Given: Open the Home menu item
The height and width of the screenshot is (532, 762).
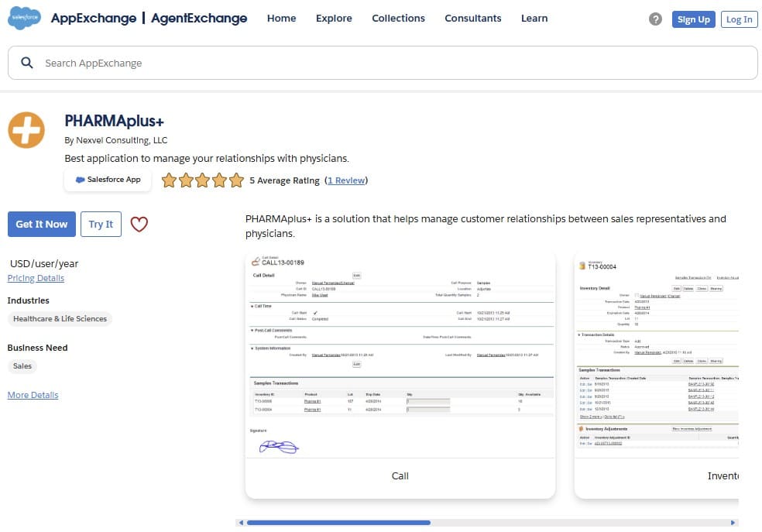Looking at the screenshot, I should 281,19.
